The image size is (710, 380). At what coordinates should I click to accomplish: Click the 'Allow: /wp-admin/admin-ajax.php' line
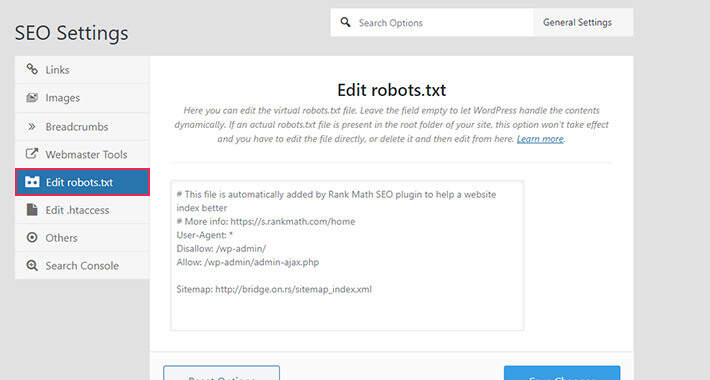tap(248, 262)
